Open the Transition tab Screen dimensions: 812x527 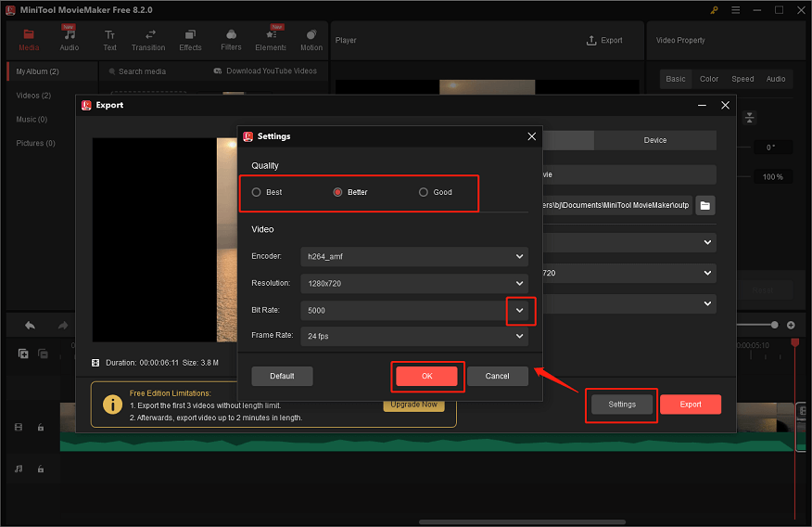[x=148, y=40]
